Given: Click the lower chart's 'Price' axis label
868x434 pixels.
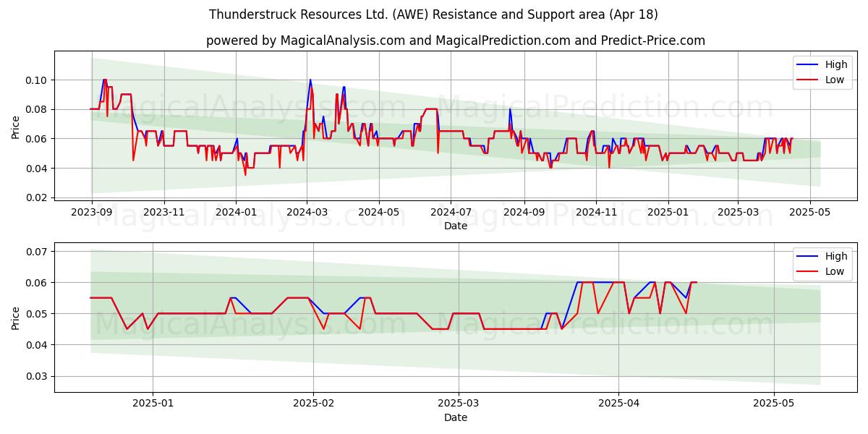Looking at the screenshot, I should (x=16, y=318).
